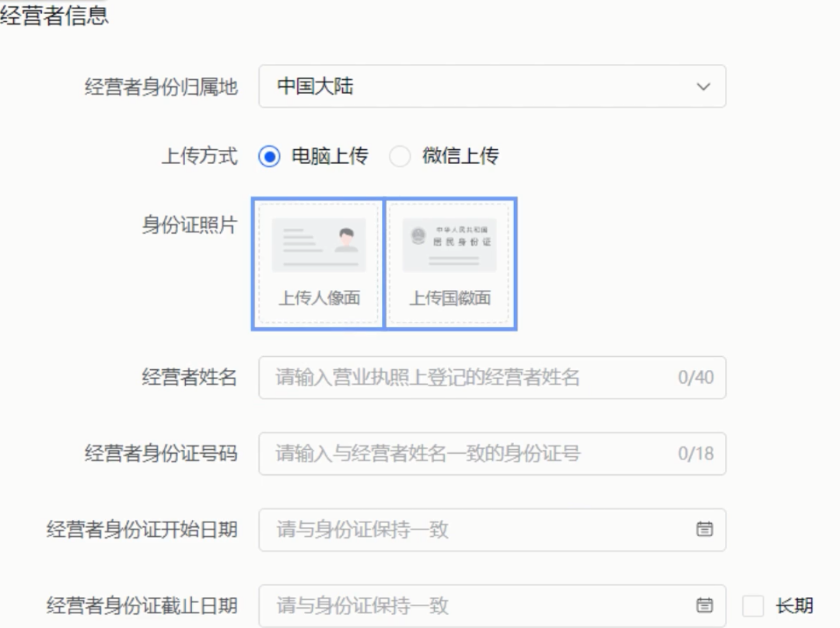Image resolution: width=840 pixels, height=628 pixels.
Task: Click the 微信上传 label text
Action: click(x=460, y=155)
